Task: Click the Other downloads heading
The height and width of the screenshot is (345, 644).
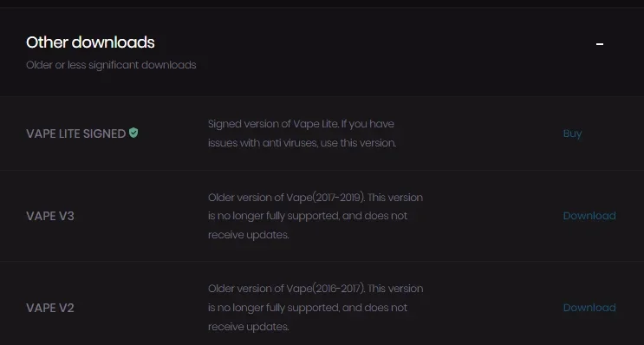Action: pyautogui.click(x=90, y=42)
